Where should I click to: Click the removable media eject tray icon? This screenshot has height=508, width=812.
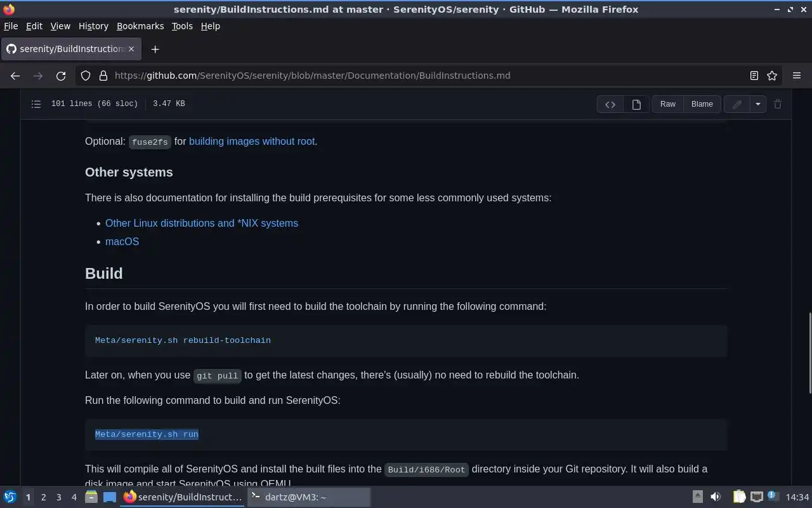697,497
